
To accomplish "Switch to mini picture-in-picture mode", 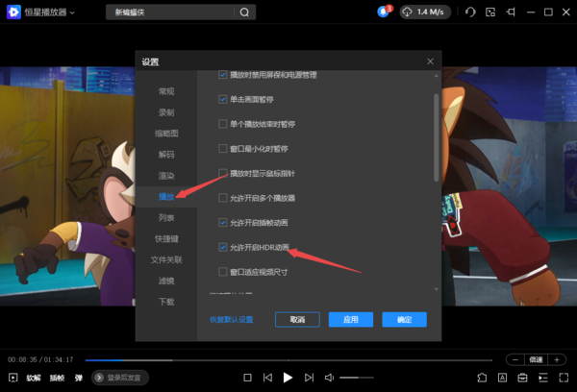I will [490, 12].
